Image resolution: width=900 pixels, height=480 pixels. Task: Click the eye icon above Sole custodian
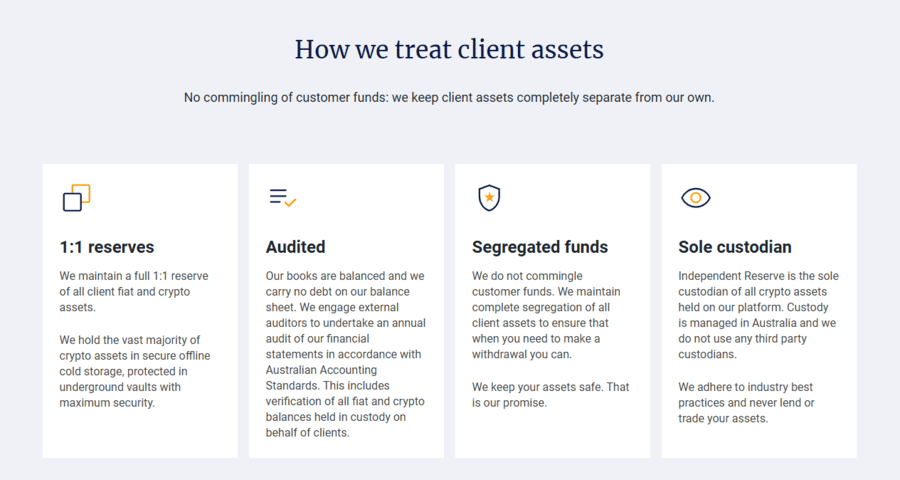tap(696, 198)
